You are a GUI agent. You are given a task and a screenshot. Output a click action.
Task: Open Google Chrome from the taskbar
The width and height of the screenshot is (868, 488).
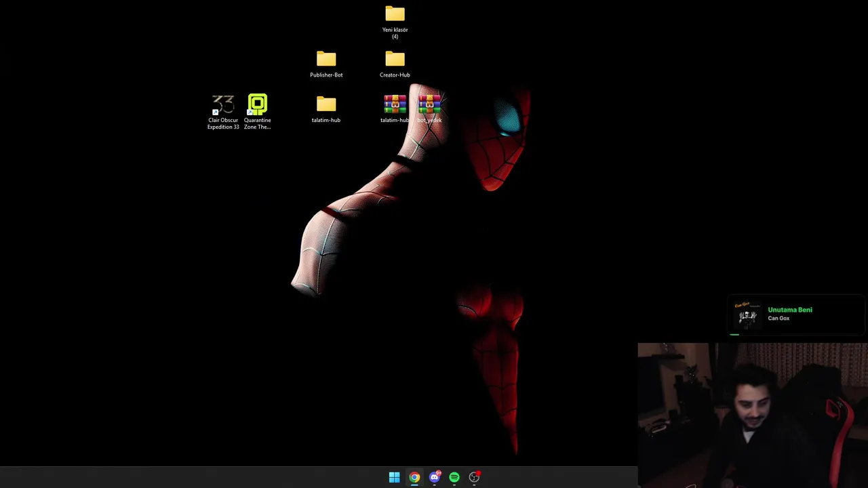[414, 477]
